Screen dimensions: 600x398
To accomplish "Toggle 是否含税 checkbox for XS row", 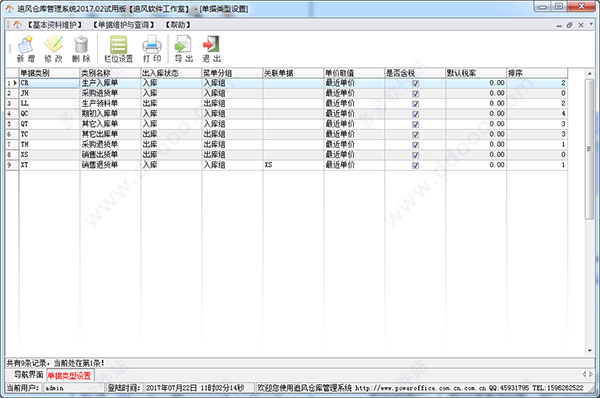I will pyautogui.click(x=415, y=155).
